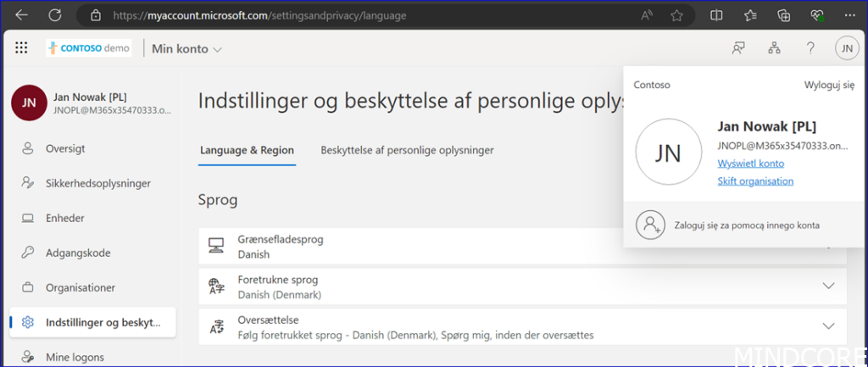Expand the Foretrukne sprog row

[828, 286]
